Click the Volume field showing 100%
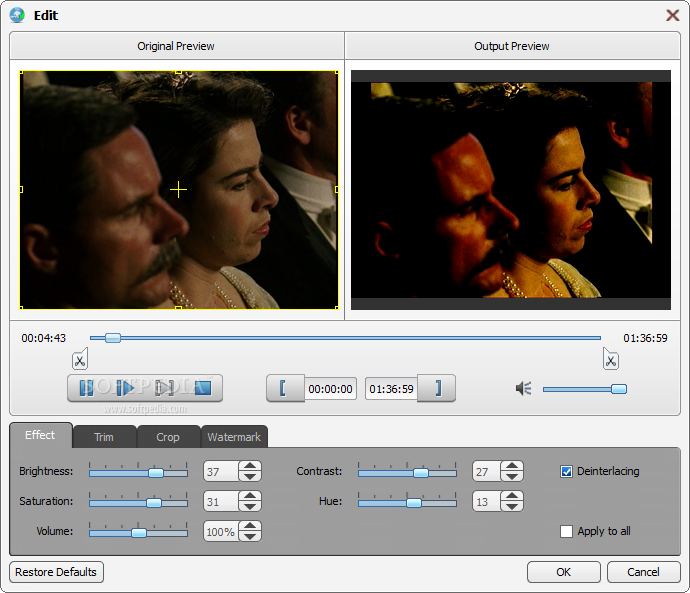690x593 pixels. (x=221, y=531)
